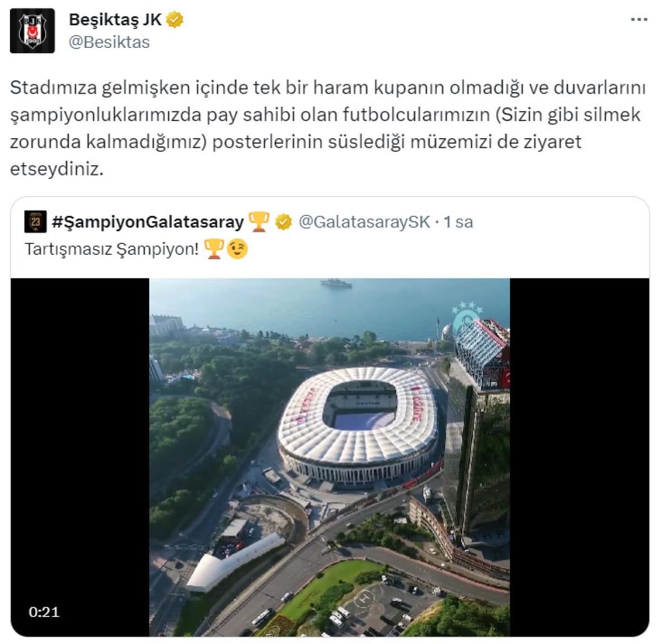The height and width of the screenshot is (644, 661).
Task: Open the three-dot more options menu
Action: pos(639,20)
